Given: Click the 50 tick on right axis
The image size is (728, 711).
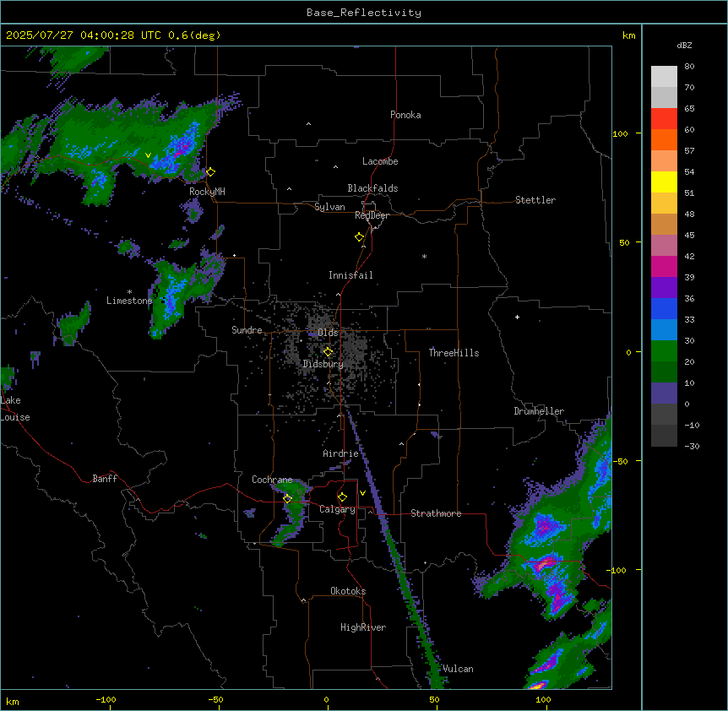Looking at the screenshot, I should tap(624, 242).
